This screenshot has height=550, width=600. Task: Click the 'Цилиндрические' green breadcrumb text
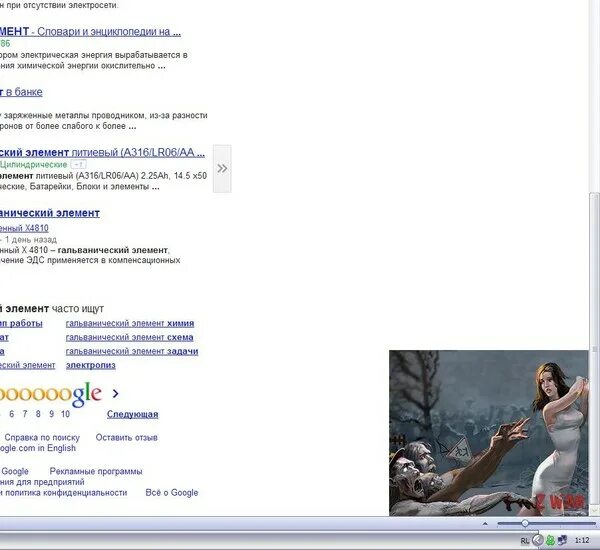(x=34, y=165)
